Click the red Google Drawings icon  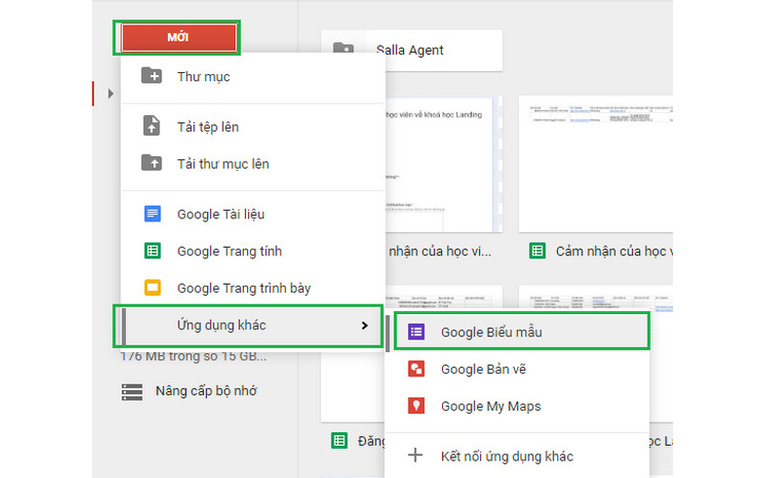coord(416,369)
